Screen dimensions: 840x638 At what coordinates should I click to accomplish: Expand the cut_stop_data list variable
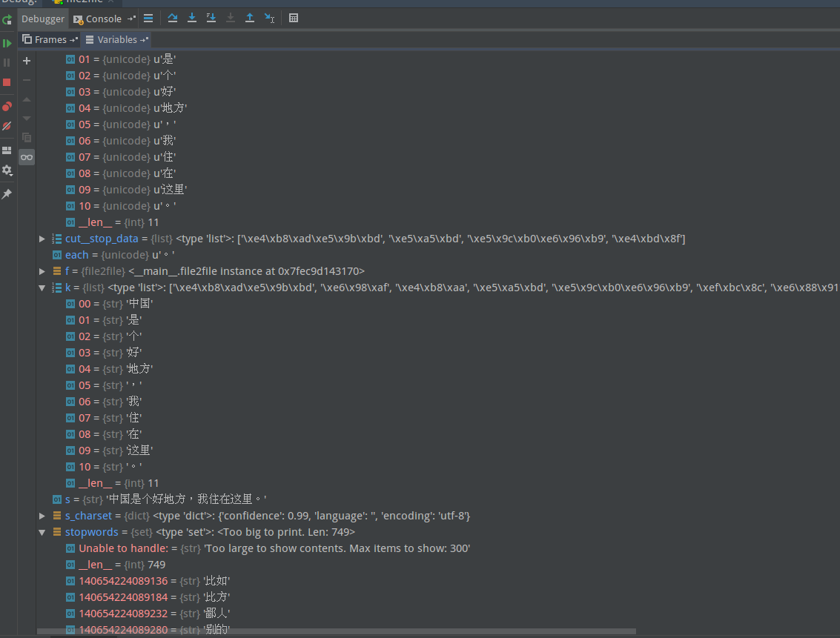42,239
